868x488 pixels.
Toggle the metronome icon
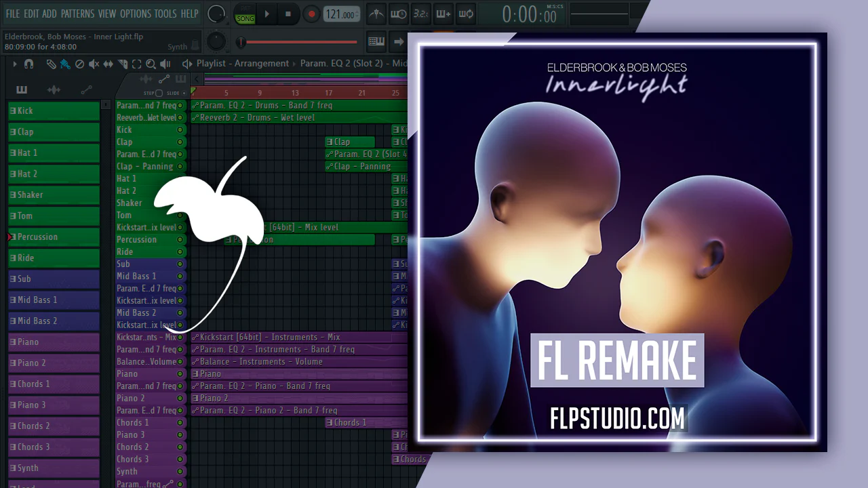pos(376,14)
